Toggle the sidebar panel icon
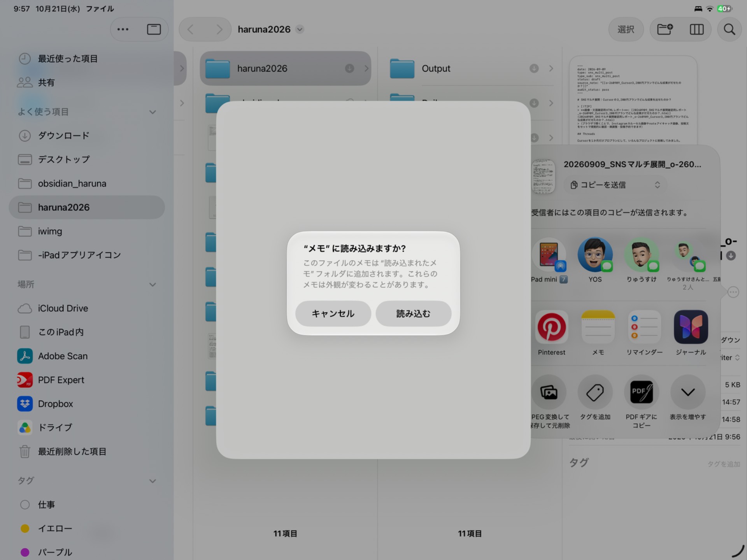Screen dimensions: 747x560 click(x=154, y=30)
